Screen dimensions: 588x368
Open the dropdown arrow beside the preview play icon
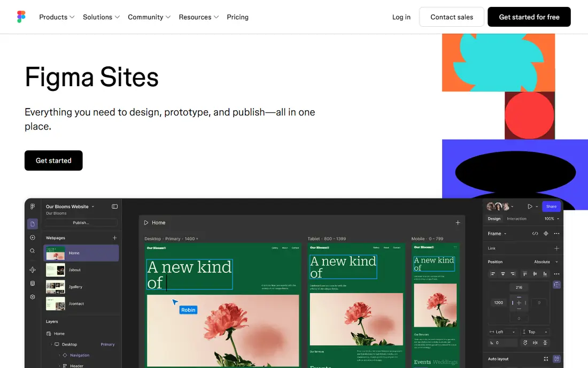(537, 206)
